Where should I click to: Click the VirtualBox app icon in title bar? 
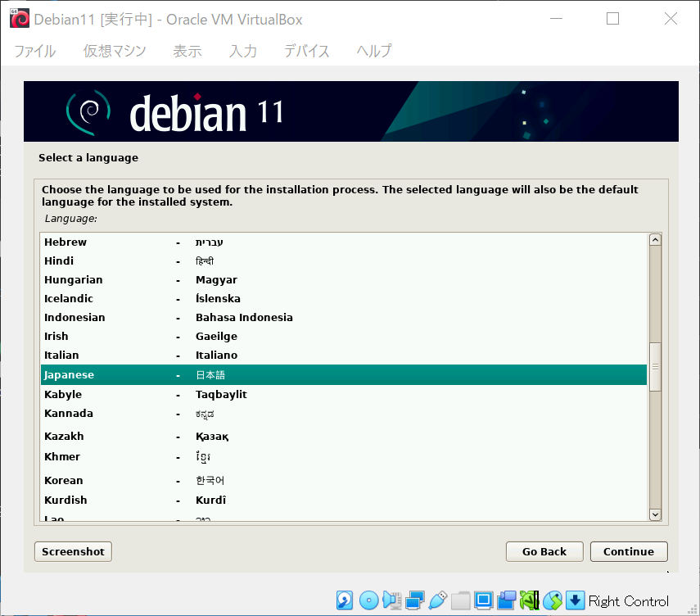tap(20, 19)
